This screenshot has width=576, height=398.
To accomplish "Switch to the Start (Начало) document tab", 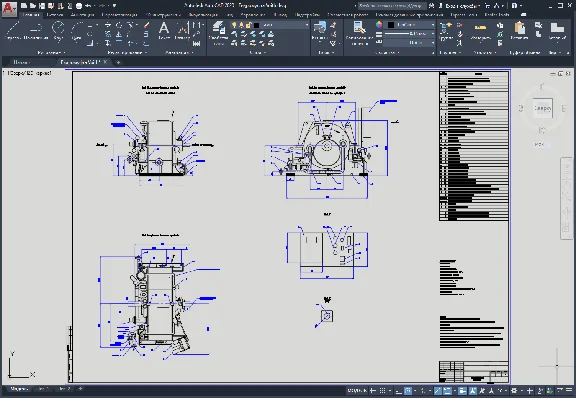I will (21, 62).
